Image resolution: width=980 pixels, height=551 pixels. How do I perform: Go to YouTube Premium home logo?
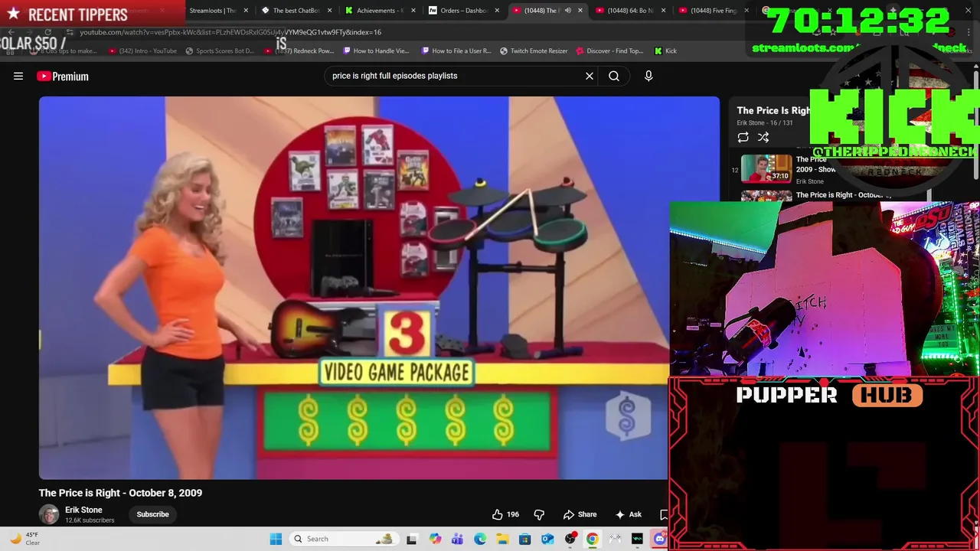coord(63,76)
